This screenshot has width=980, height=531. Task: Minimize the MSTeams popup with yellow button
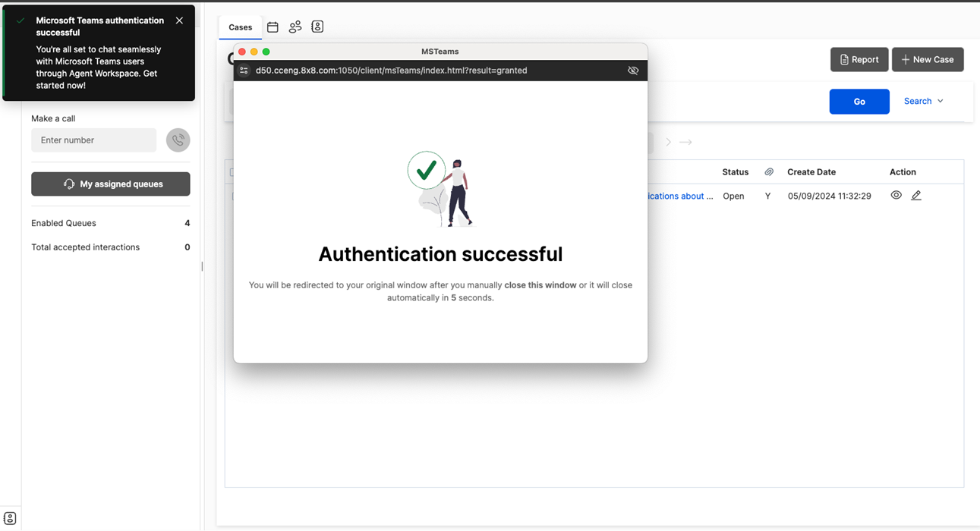point(254,52)
